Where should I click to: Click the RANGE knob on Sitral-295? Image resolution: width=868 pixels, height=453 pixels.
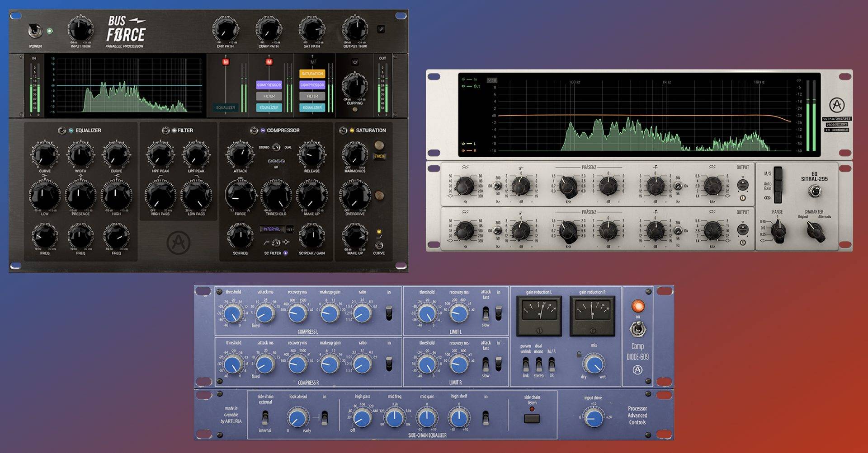[778, 231]
